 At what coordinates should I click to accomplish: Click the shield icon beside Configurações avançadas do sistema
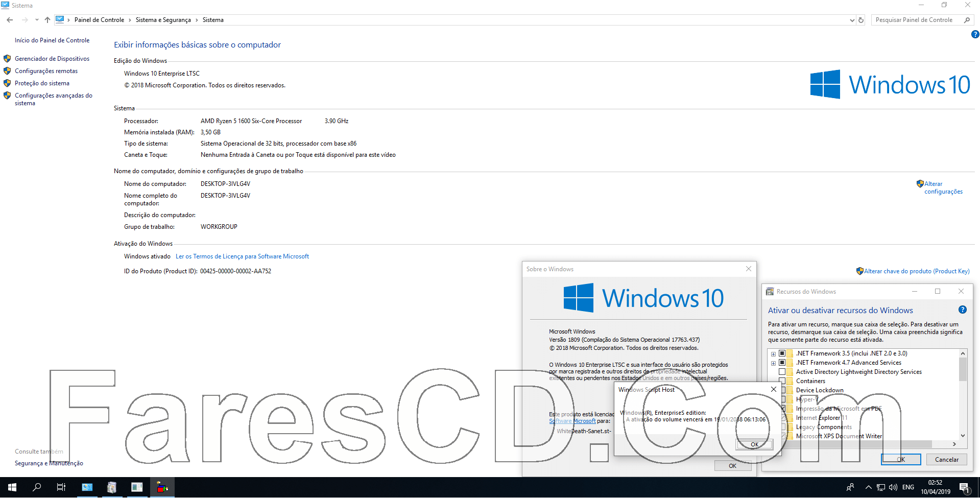[7, 96]
